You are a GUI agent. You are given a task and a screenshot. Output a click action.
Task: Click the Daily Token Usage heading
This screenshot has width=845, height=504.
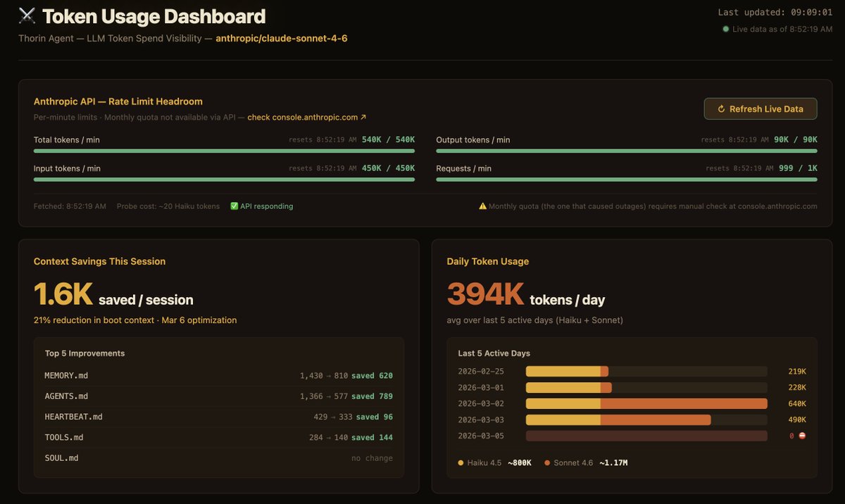[488, 261]
